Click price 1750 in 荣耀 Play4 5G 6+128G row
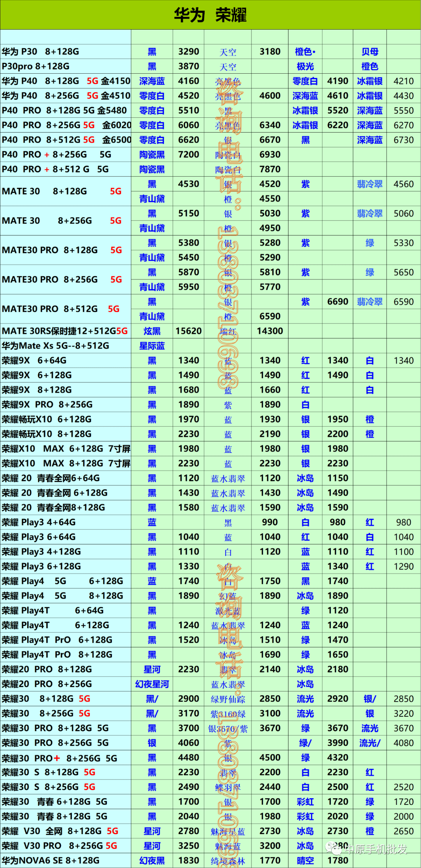421x868 pixels. point(270,582)
